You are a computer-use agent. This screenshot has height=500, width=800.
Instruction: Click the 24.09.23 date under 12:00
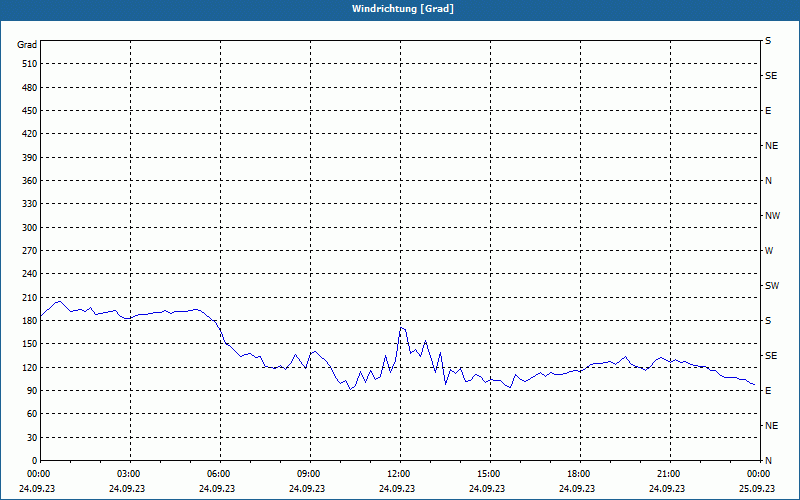(397, 488)
